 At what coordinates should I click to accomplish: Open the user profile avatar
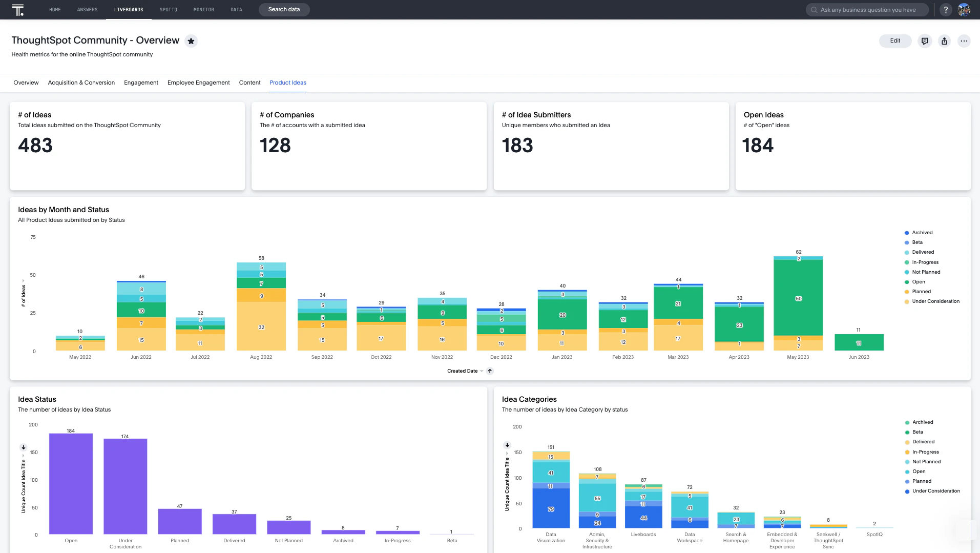coord(964,10)
